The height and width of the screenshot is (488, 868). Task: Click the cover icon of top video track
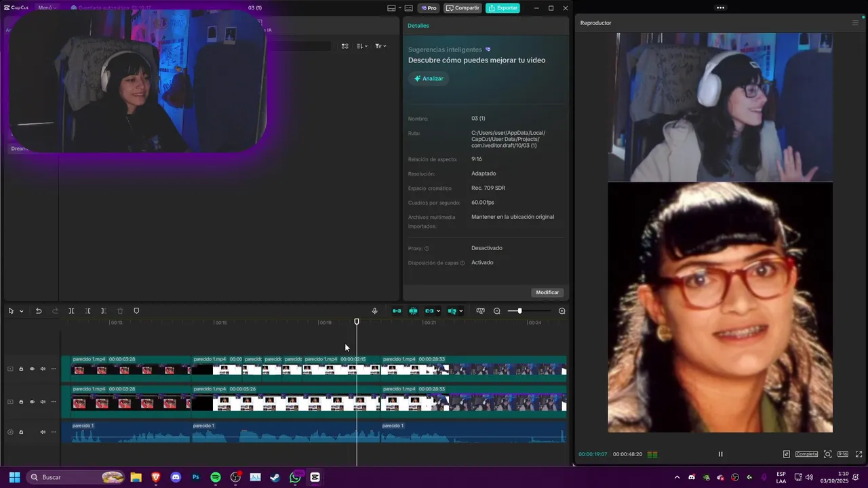(x=10, y=369)
